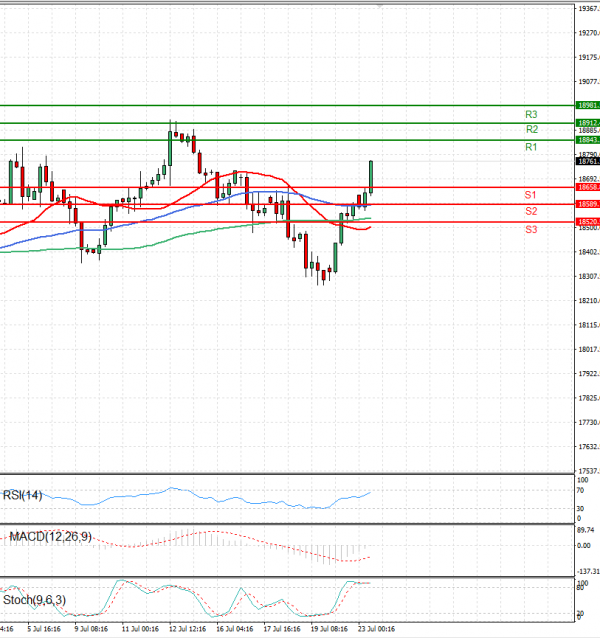Click the RSI scale value 70
The image size is (600, 638).
pos(580,491)
